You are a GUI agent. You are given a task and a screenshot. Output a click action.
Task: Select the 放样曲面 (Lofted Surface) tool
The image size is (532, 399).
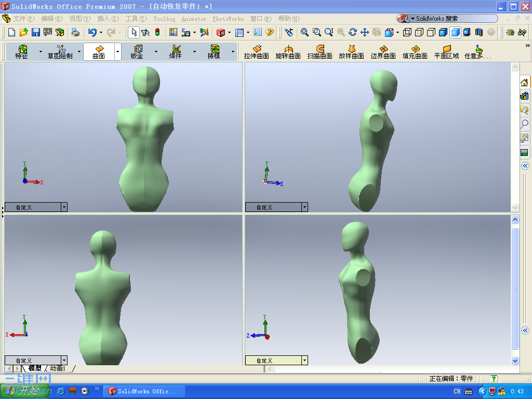351,50
